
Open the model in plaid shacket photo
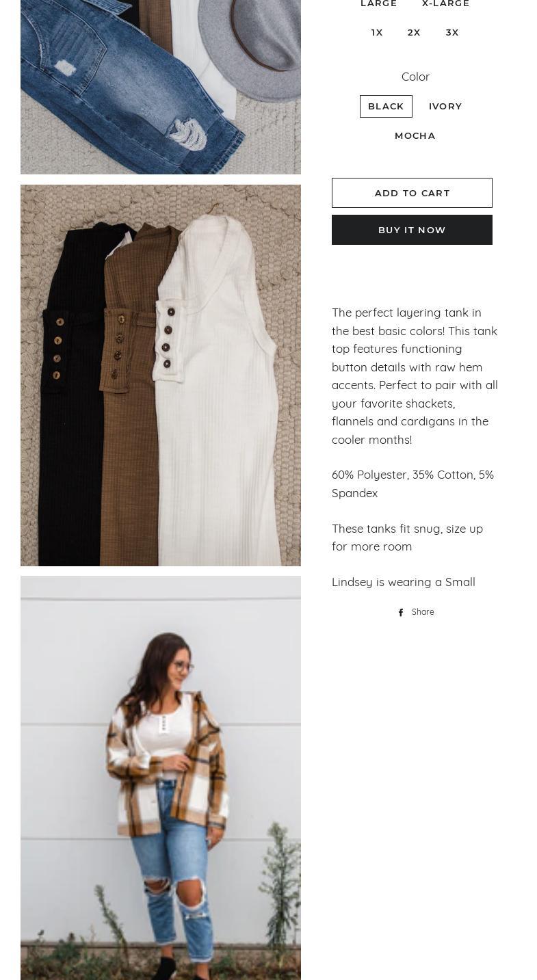(x=161, y=778)
